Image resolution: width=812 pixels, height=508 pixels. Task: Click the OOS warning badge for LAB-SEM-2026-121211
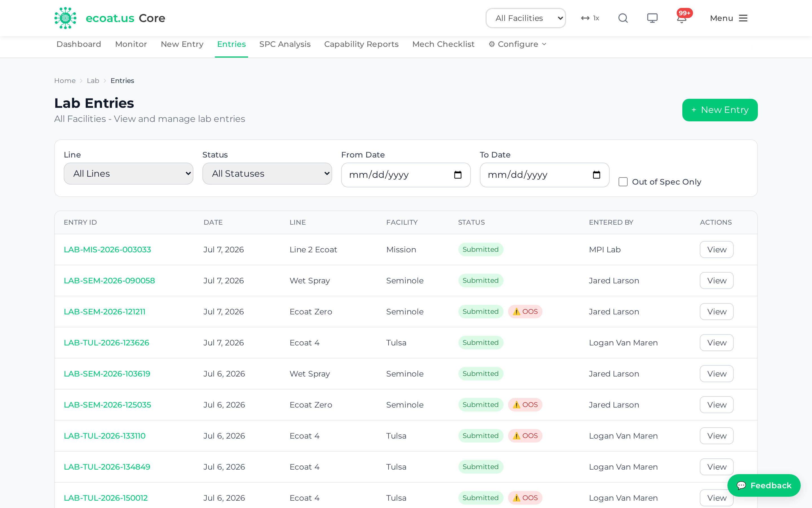525,312
